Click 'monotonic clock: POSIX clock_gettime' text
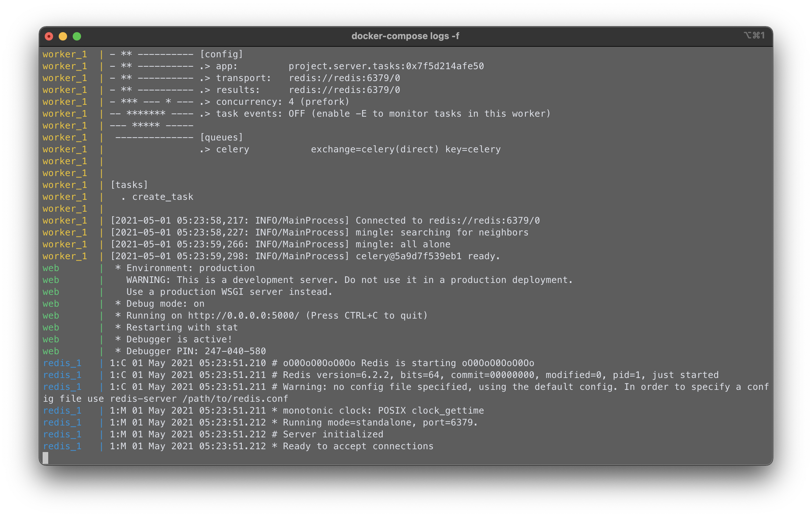The height and width of the screenshot is (517, 812). (383, 411)
